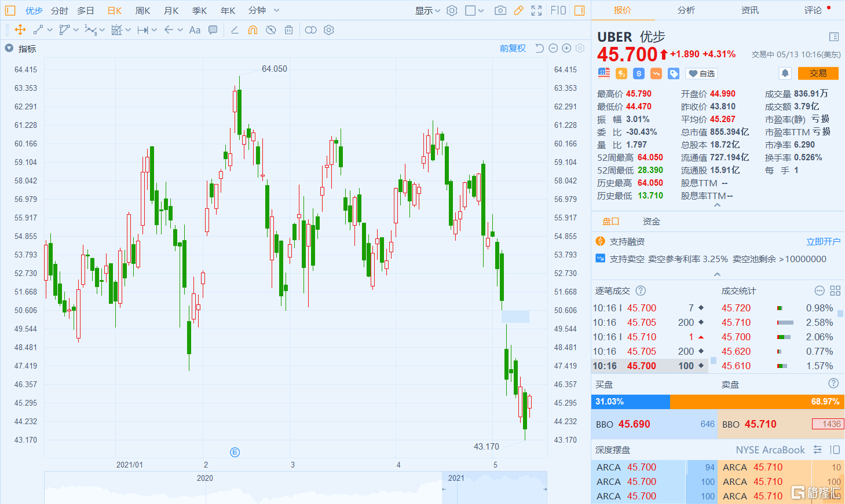Open 成交统计 more options ellipsis icon
This screenshot has height=504, width=845.
coord(820,291)
